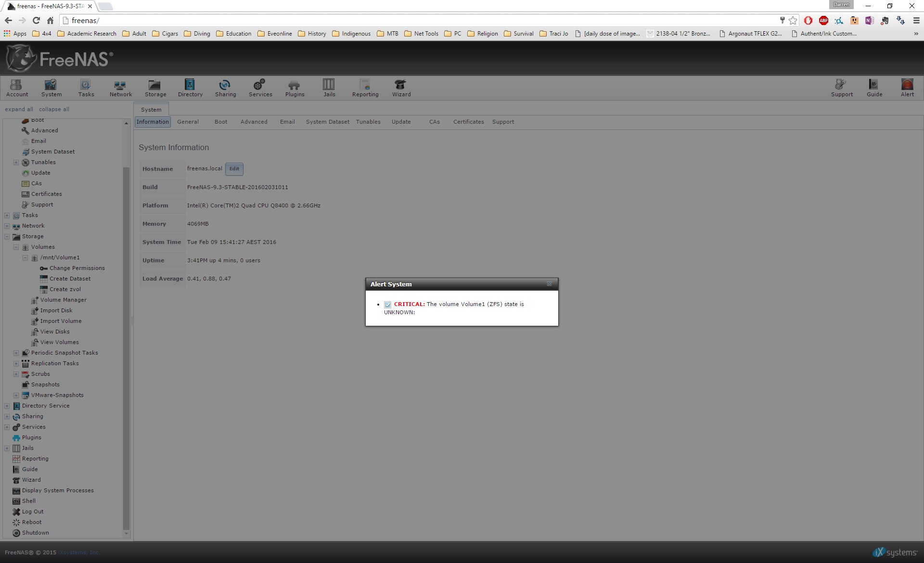The width and height of the screenshot is (924, 563).
Task: Open the Sharing toolbar icon
Action: (x=225, y=88)
